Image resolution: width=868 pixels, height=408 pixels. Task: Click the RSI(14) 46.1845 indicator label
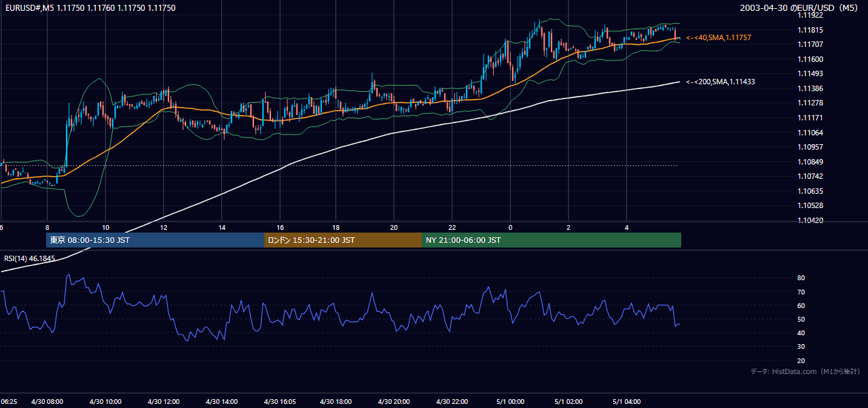(x=29, y=258)
